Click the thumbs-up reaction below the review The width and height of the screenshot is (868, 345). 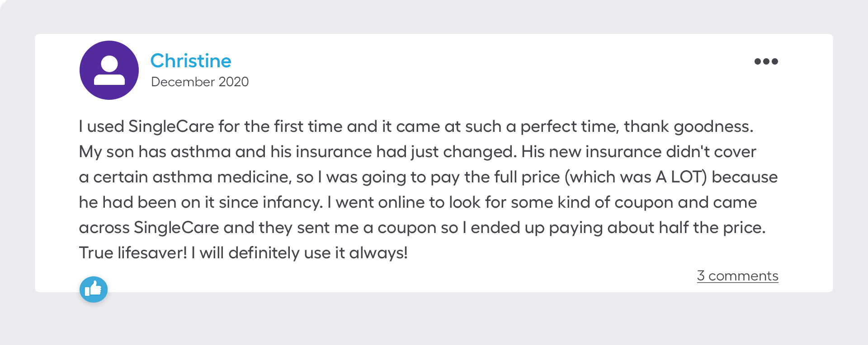coord(94,289)
